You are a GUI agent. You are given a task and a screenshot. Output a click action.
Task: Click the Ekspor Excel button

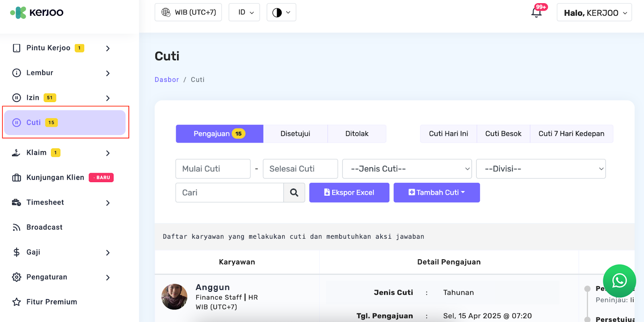tap(349, 193)
